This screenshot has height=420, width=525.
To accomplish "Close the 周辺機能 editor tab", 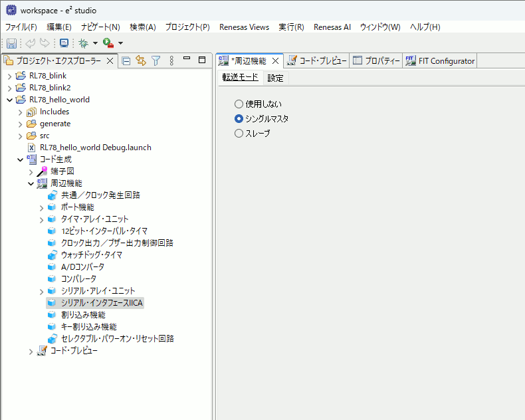I will click(276, 61).
